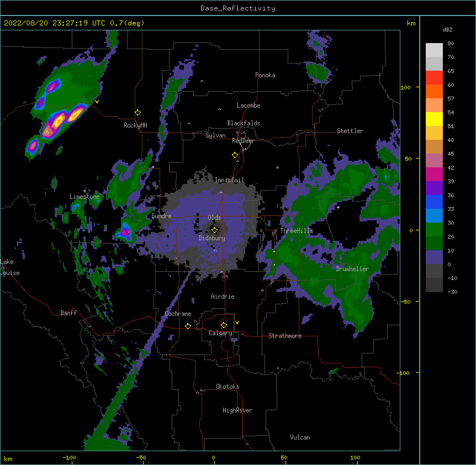The image size is (476, 465).
Task: Click the Calgary city label
Action: coord(220,333)
